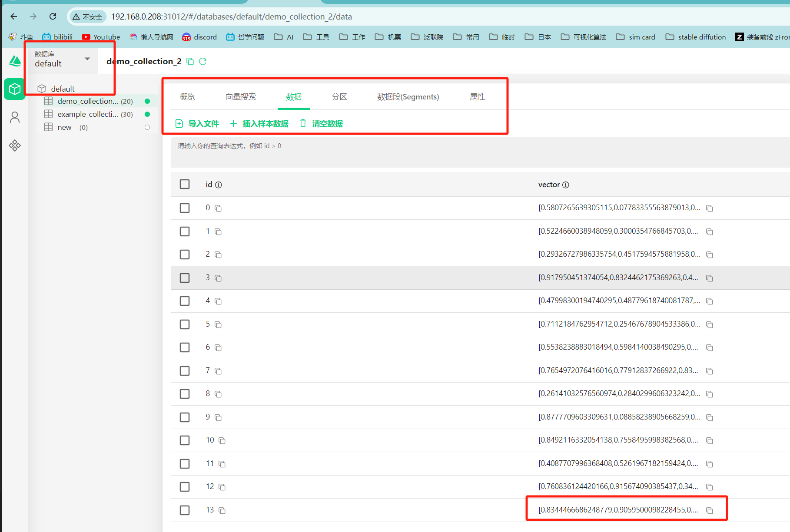Check the row with id 7
This screenshot has height=532, width=790.
coord(185,371)
